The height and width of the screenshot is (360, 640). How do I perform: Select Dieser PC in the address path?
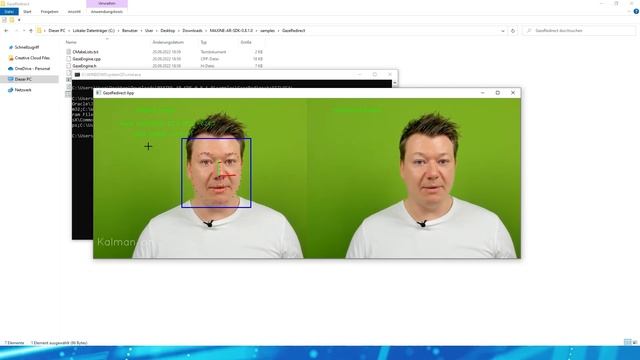57,31
